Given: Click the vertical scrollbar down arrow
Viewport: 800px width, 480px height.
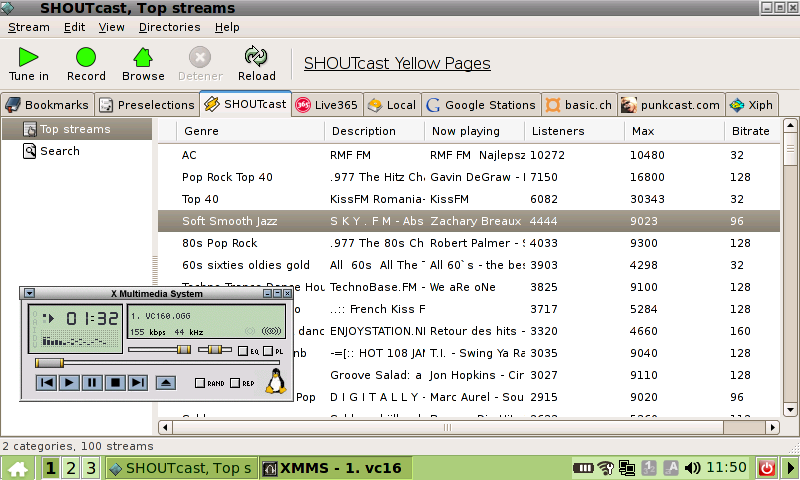Looking at the screenshot, I should coord(790,410).
